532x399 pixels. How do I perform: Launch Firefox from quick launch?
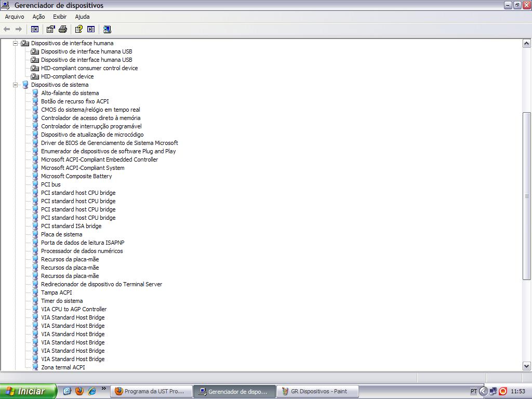click(79, 391)
